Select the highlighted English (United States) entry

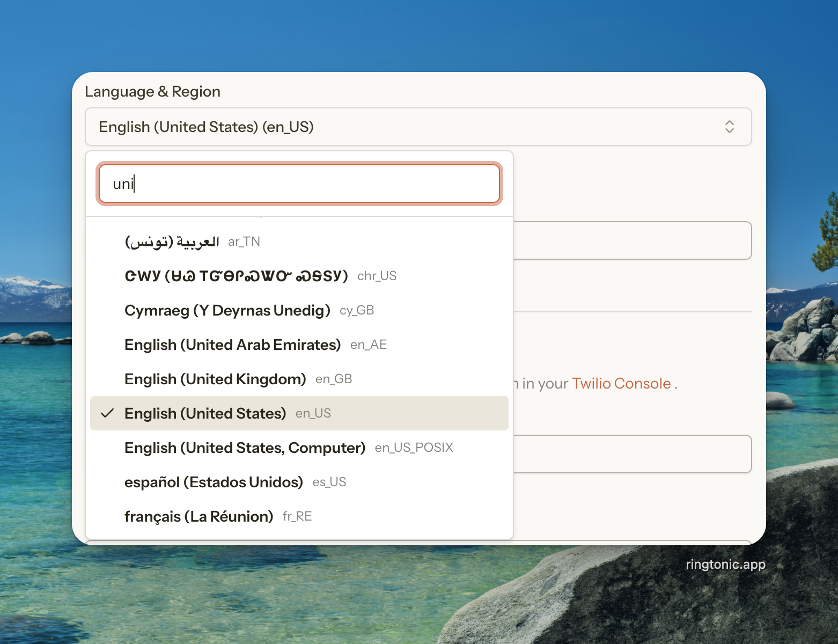click(205, 413)
